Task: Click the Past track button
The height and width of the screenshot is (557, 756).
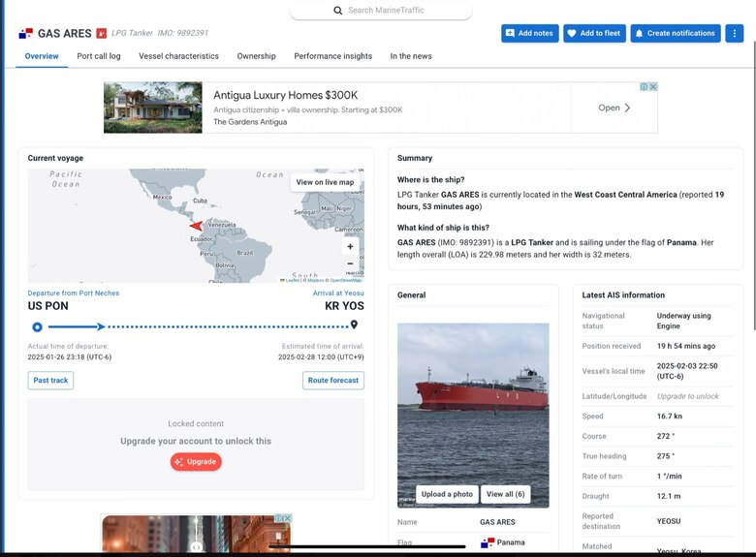Action: point(50,381)
